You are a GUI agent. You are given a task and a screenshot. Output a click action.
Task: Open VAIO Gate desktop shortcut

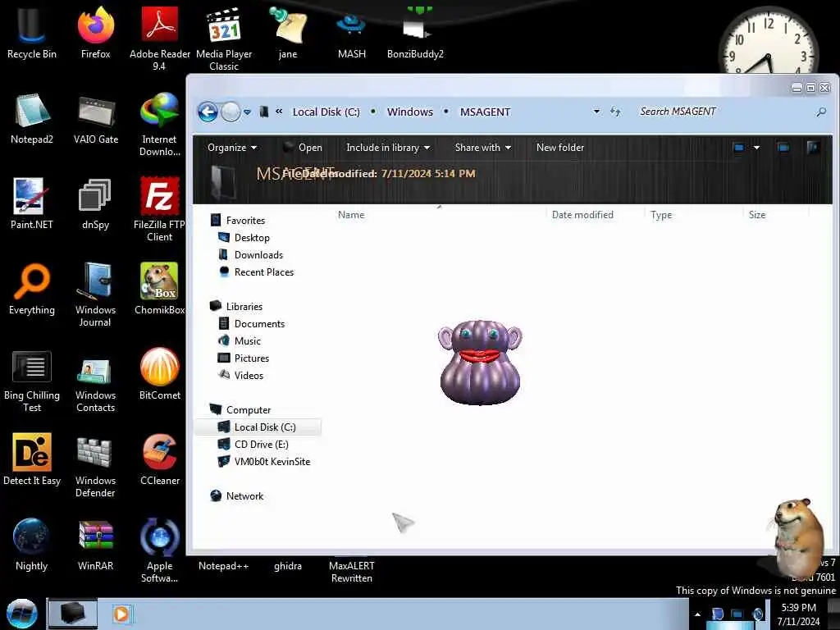[95, 119]
